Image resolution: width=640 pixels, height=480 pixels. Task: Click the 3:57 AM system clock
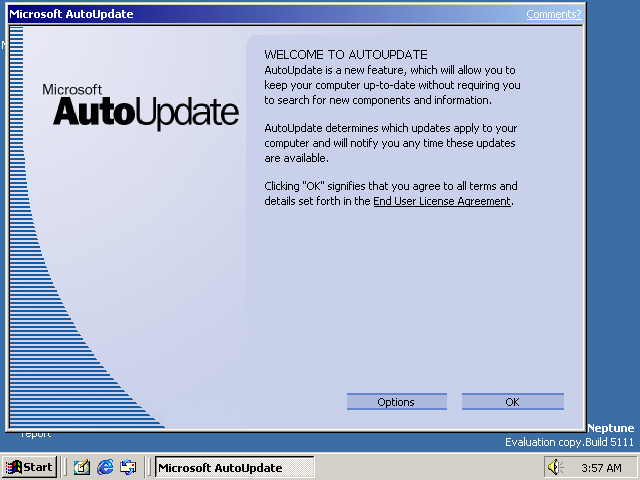click(601, 468)
